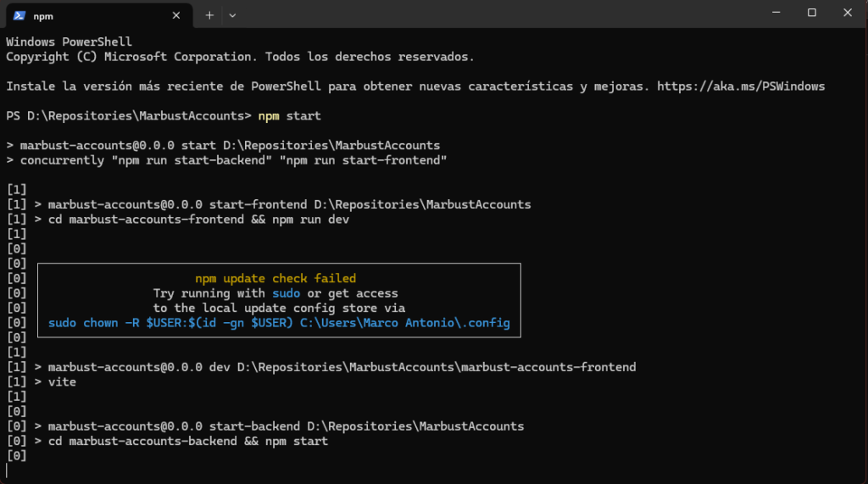Click the yellow "npm" command after the prompt

[269, 116]
